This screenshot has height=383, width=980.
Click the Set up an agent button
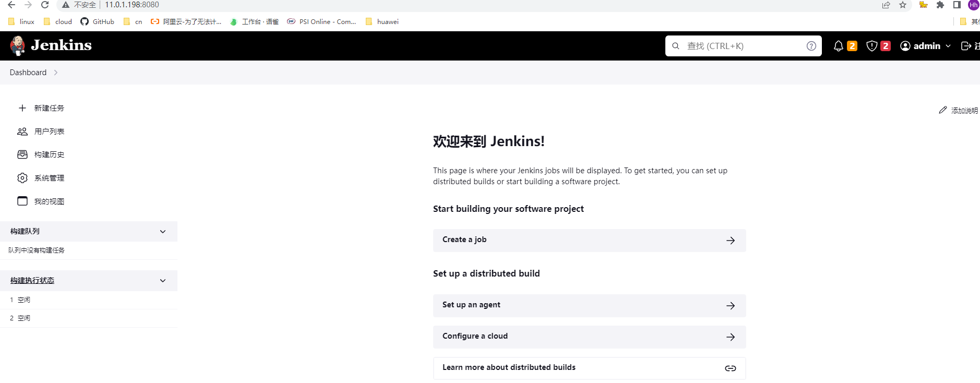(x=589, y=305)
